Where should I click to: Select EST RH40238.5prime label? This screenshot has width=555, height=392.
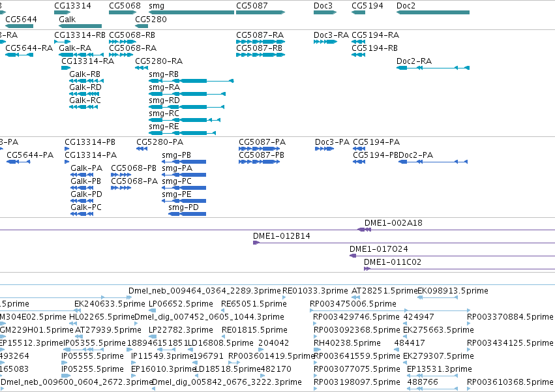coord(347,343)
